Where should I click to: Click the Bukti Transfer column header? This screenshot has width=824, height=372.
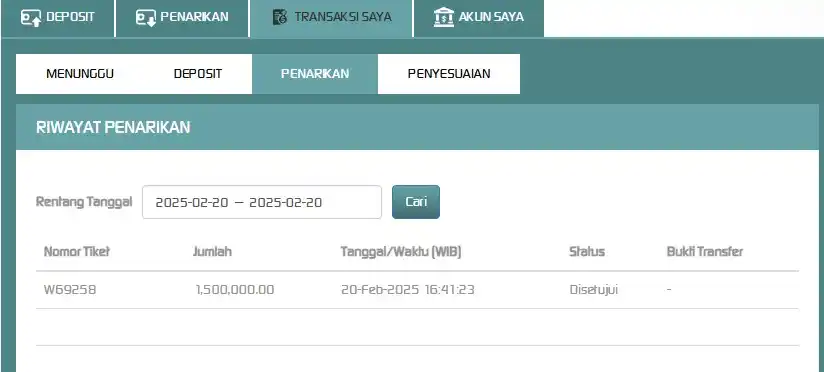click(705, 252)
